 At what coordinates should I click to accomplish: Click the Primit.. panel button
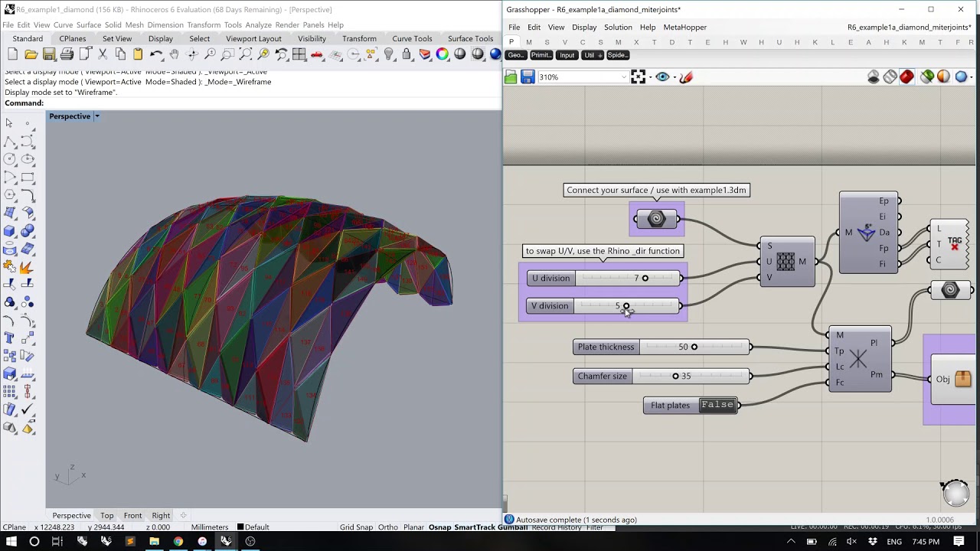pyautogui.click(x=541, y=55)
